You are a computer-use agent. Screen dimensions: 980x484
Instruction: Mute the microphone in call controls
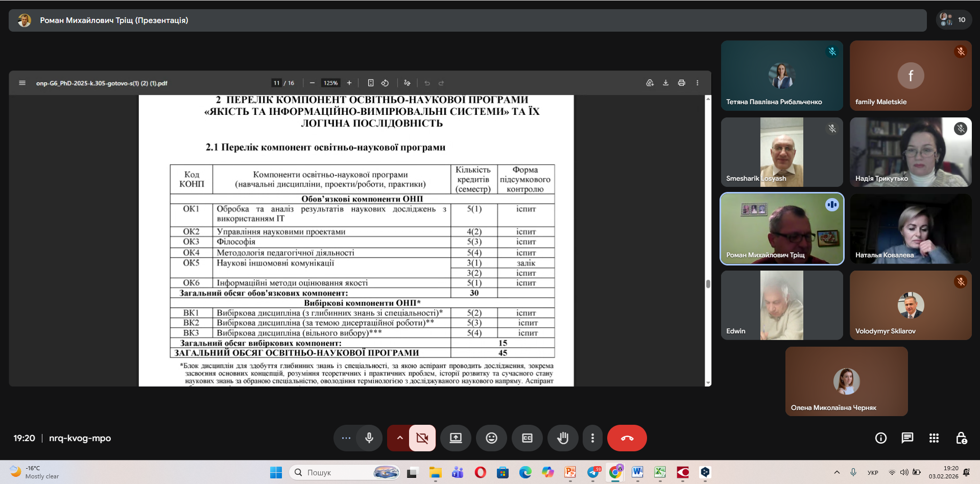click(369, 438)
